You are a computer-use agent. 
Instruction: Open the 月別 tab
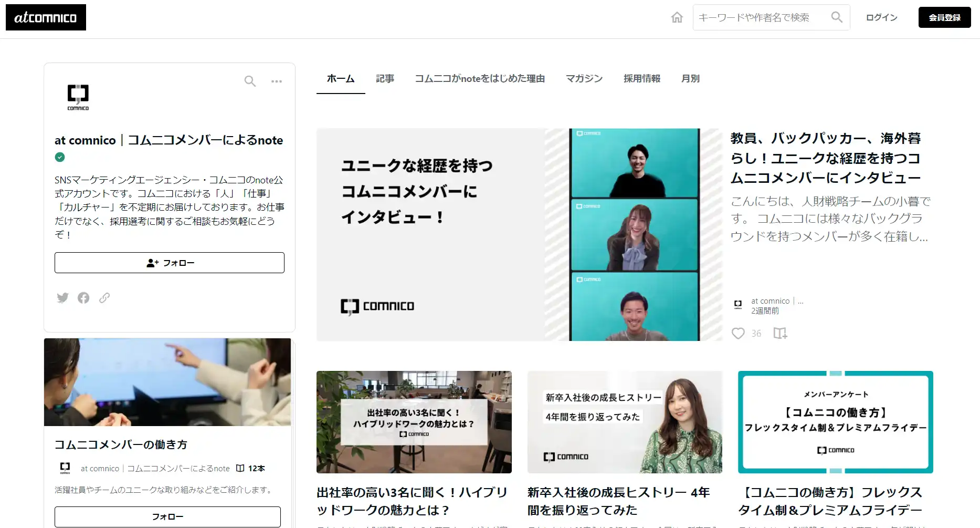coord(690,79)
